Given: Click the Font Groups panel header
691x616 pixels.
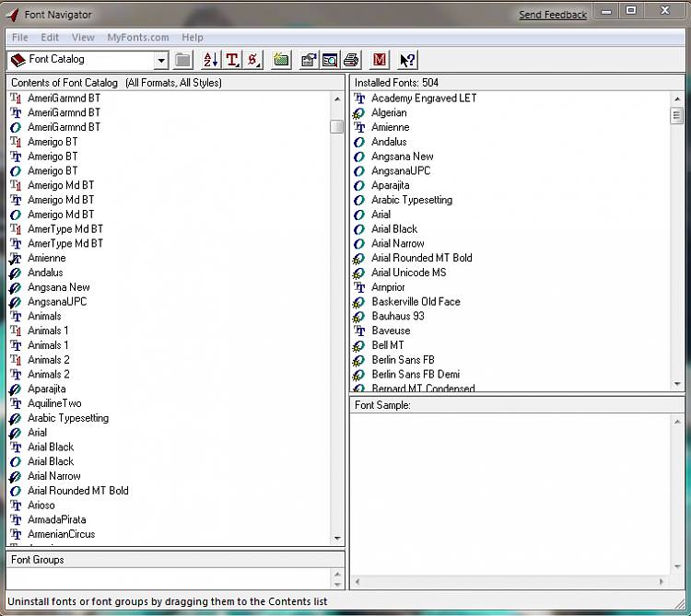Looking at the screenshot, I should [x=175, y=560].
